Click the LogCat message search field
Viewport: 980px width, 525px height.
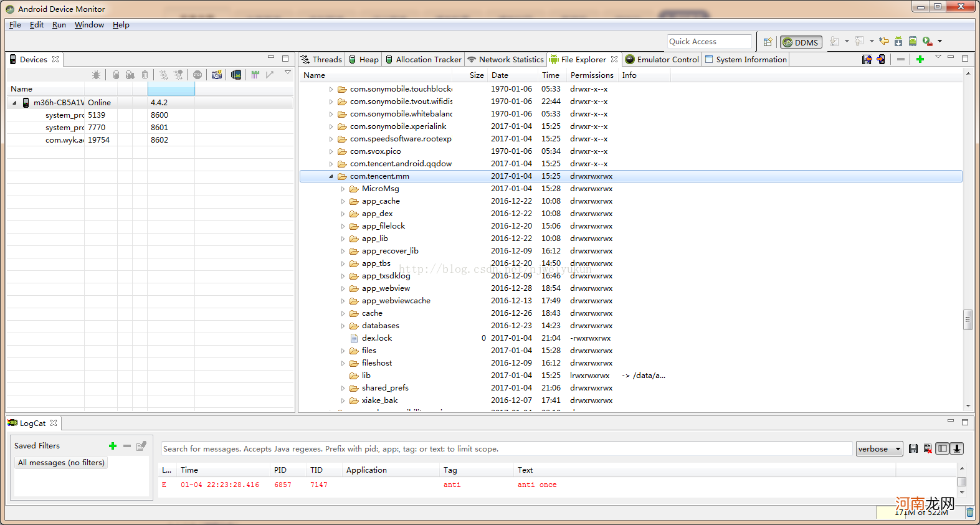pyautogui.click(x=507, y=449)
